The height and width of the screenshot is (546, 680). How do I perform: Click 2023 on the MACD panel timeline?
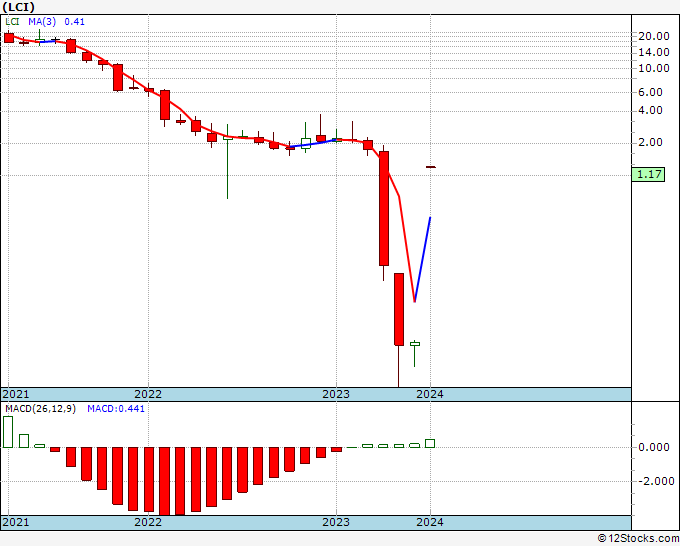pyautogui.click(x=336, y=522)
